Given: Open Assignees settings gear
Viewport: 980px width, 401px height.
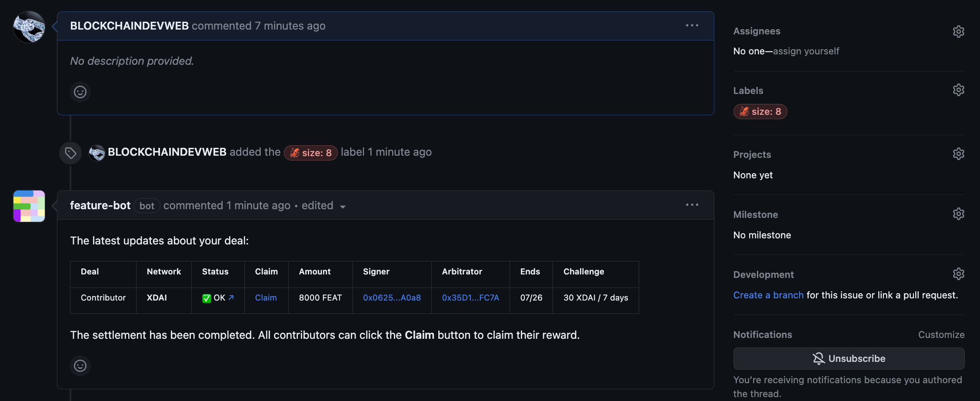Looking at the screenshot, I should point(958,32).
